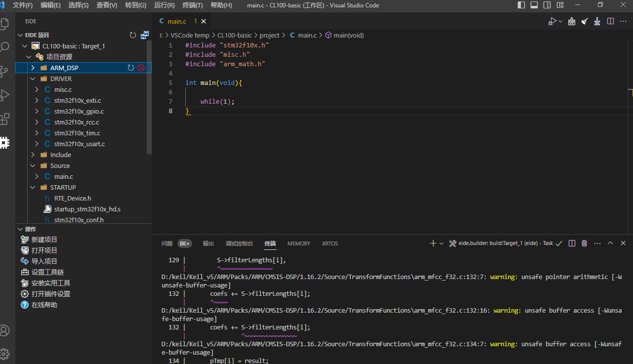Screen dimensions: 633x364
Task: Switch to the 调试控制台 tab
Action: pos(239,243)
